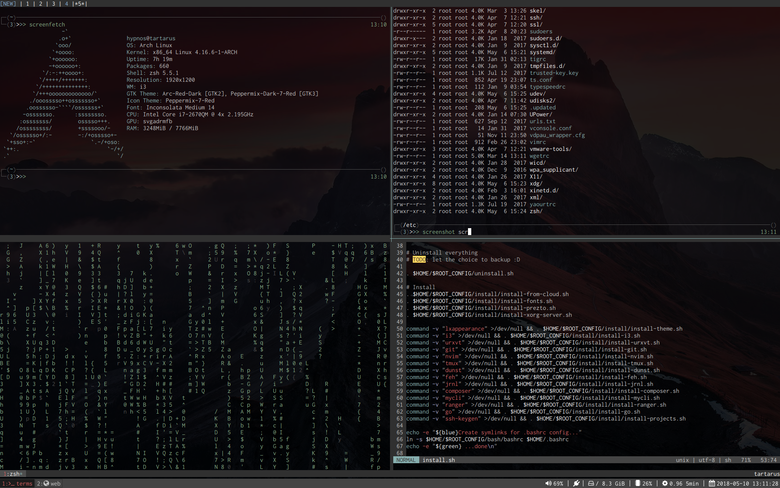
Task: Click the "vmware-tools/" directory entry
Action: click(x=551, y=149)
